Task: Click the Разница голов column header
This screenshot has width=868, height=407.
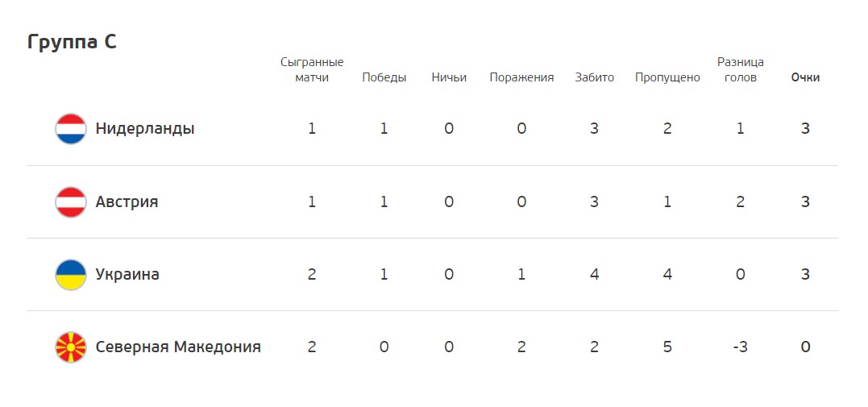Action: pyautogui.click(x=741, y=70)
